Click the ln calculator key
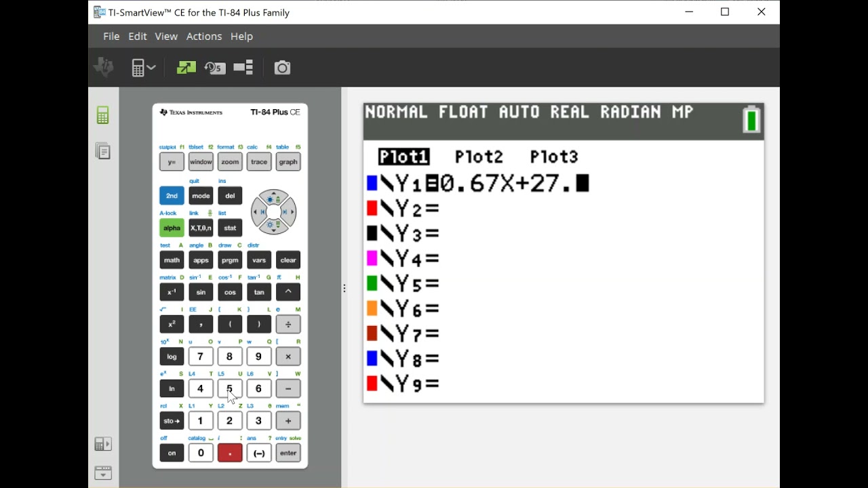Screen dimensions: 868x488 click(x=172, y=389)
